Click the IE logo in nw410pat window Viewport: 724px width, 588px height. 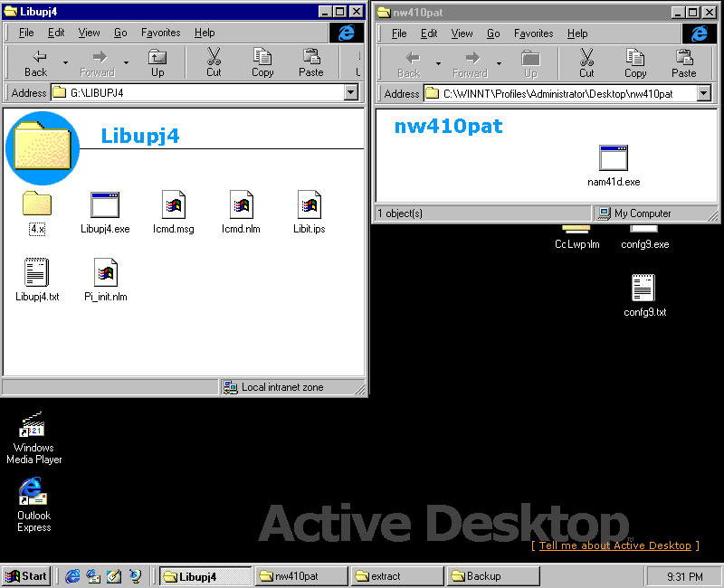click(700, 33)
